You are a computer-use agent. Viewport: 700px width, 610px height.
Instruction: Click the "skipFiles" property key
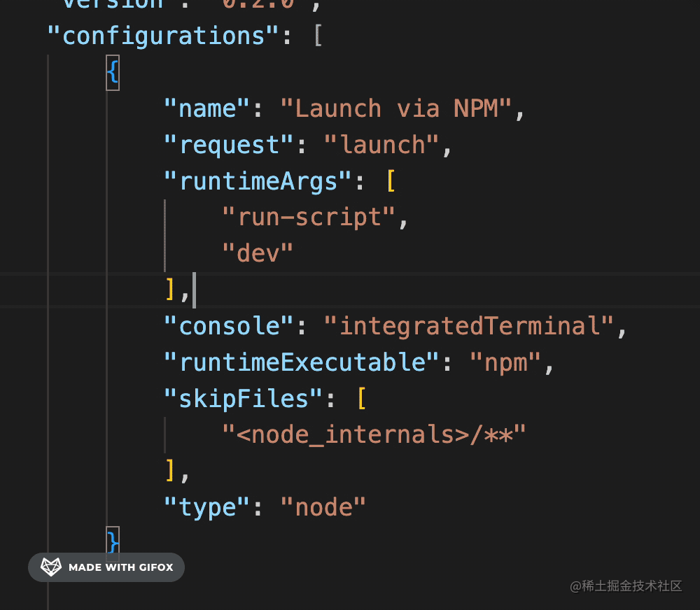(243, 399)
